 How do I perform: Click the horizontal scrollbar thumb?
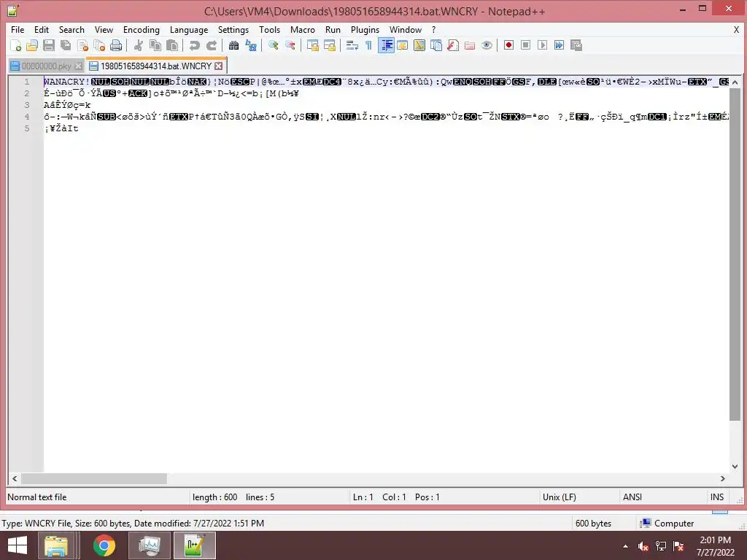click(94, 478)
